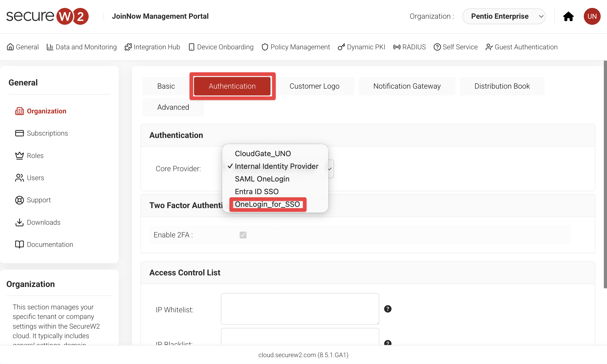
Task: Choose CloudGate_UNO from provider list
Action: (x=263, y=154)
